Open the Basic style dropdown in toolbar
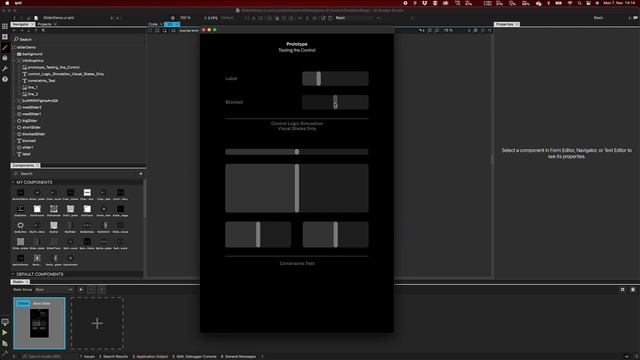640x360 pixels. (x=357, y=18)
